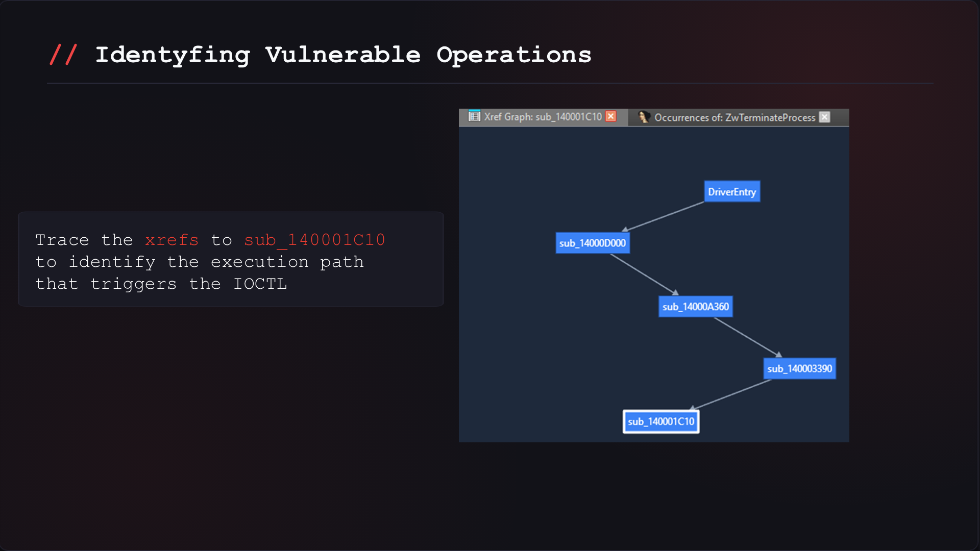Screen dimensions: 980x551
Task: Close the Occurrences of ZwTerminateProcess tab
Action: [824, 117]
